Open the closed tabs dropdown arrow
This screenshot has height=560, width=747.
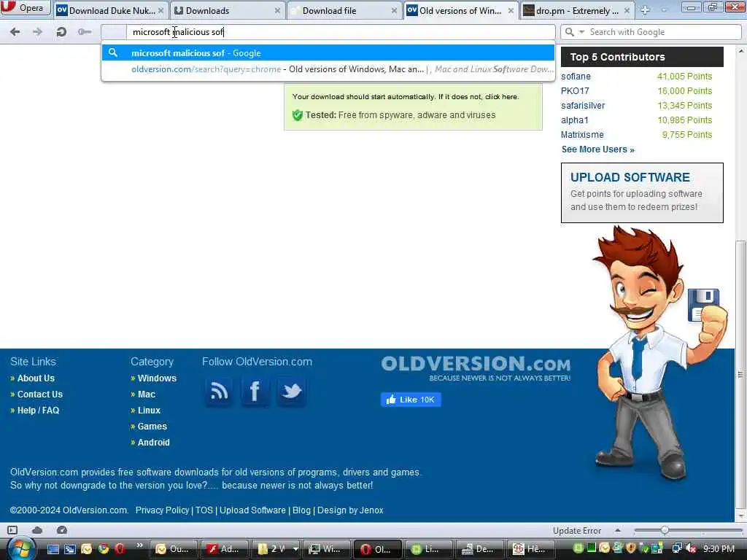(665, 9)
